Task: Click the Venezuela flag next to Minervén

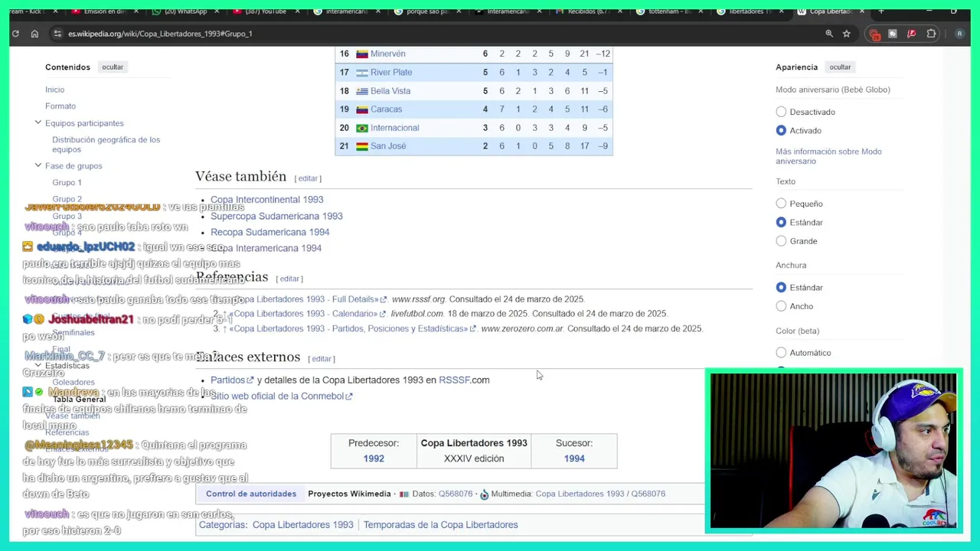Action: point(362,54)
